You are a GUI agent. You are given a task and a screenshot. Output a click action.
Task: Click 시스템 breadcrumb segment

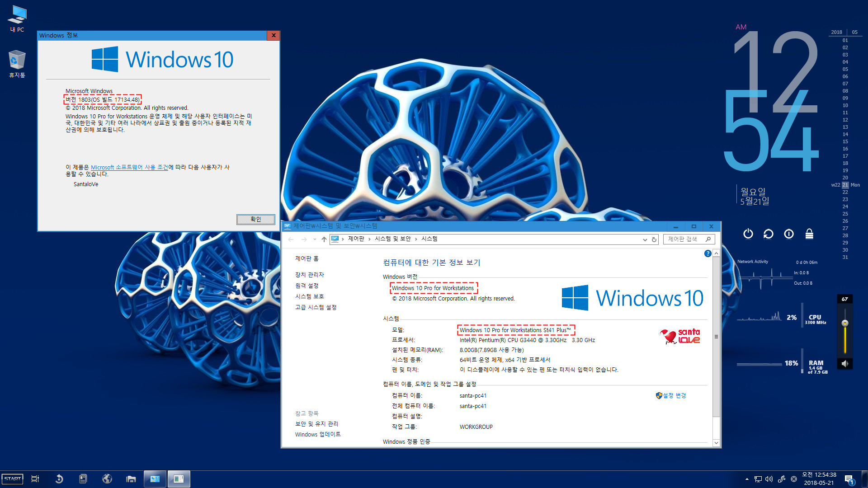click(429, 239)
